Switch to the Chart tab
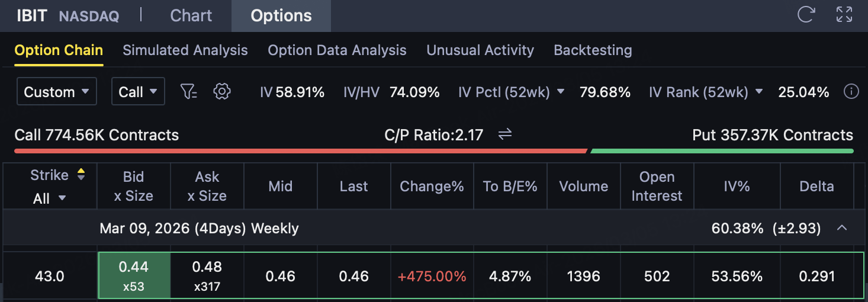Viewport: 868px width, 302px height. 191,15
